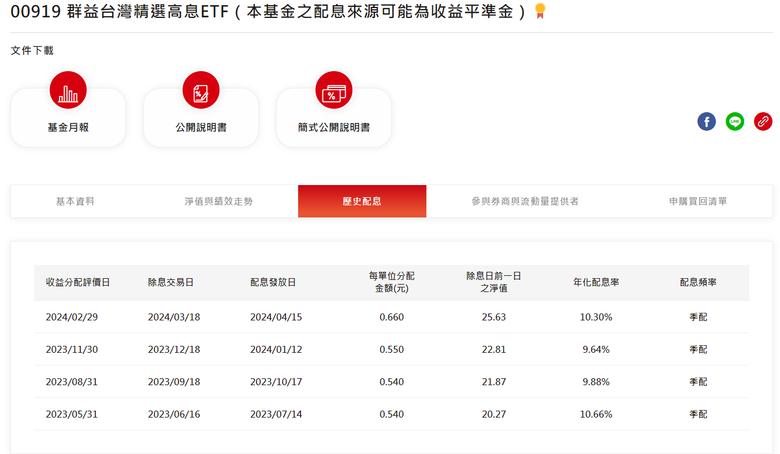Share page via LINE icon
The height and width of the screenshot is (454, 780).
(735, 121)
